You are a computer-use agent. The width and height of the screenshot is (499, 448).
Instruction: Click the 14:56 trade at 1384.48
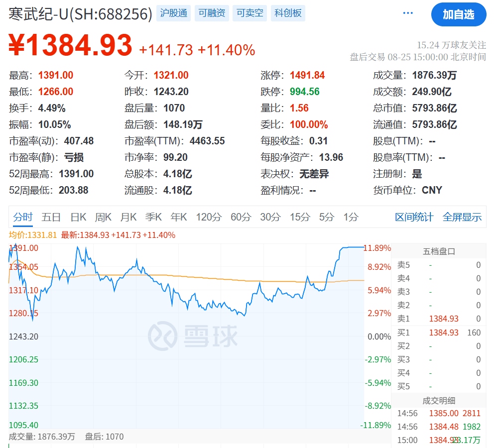pos(439,427)
